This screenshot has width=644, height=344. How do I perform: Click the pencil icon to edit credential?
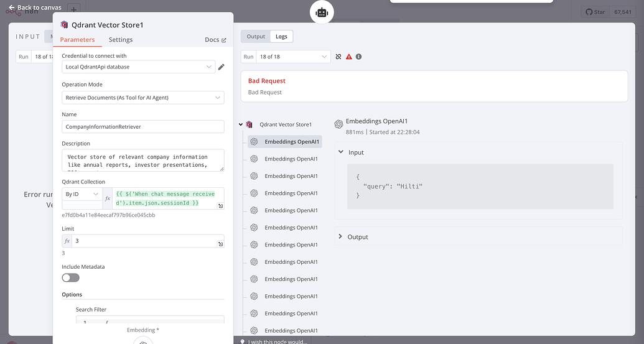click(x=221, y=67)
